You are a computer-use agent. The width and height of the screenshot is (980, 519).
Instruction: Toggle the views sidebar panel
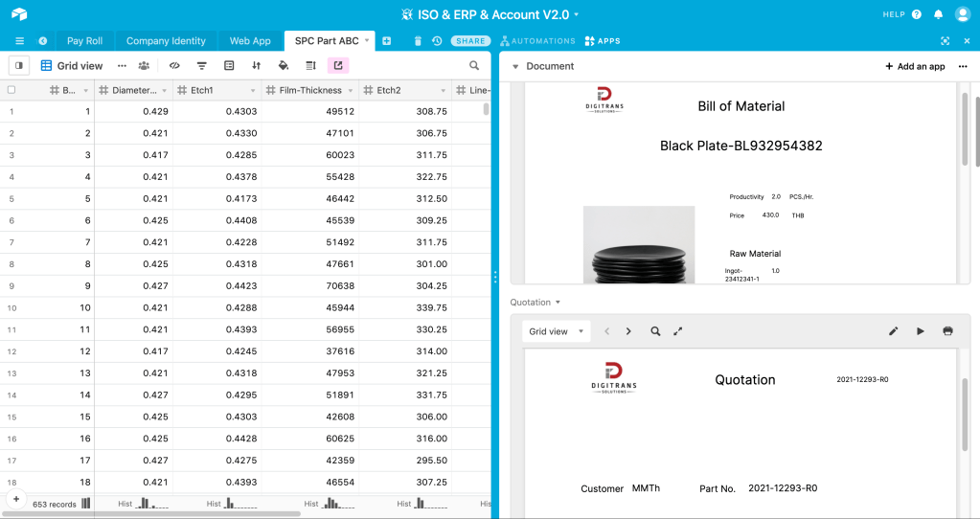(18, 66)
